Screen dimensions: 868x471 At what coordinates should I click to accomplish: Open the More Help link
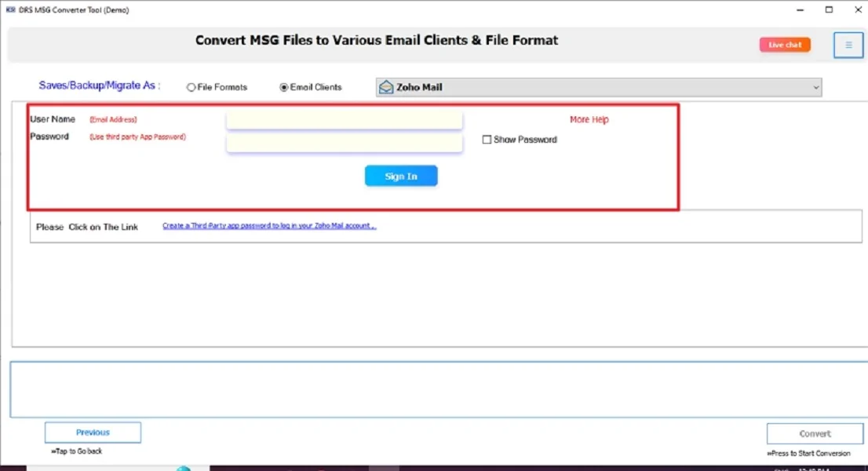pos(589,120)
